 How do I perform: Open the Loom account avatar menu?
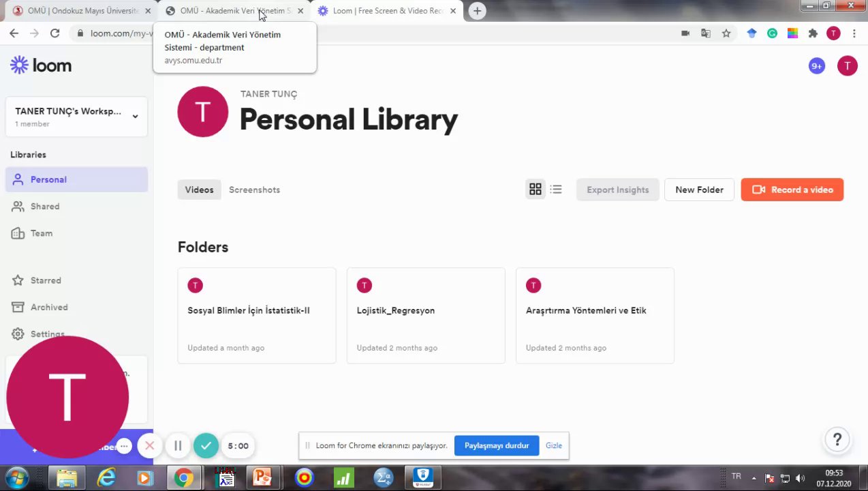click(x=847, y=65)
